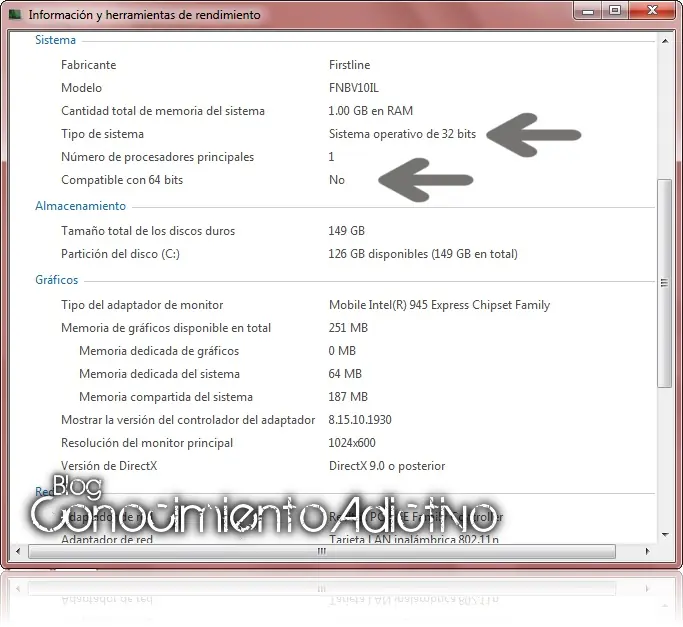
Task: Click the horizontal scrollbar thumb
Action: click(321, 551)
